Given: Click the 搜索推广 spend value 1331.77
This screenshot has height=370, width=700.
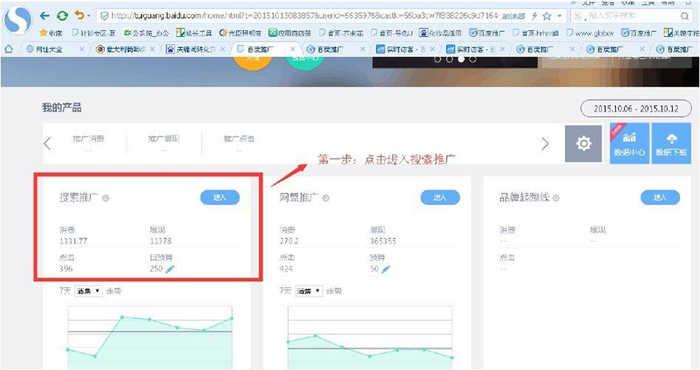Looking at the screenshot, I should click(x=73, y=241).
